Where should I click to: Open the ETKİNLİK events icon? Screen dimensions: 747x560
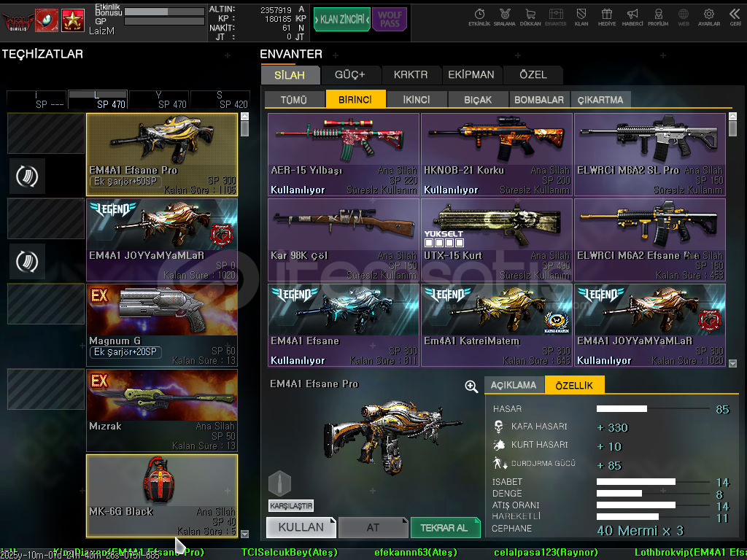pyautogui.click(x=479, y=17)
